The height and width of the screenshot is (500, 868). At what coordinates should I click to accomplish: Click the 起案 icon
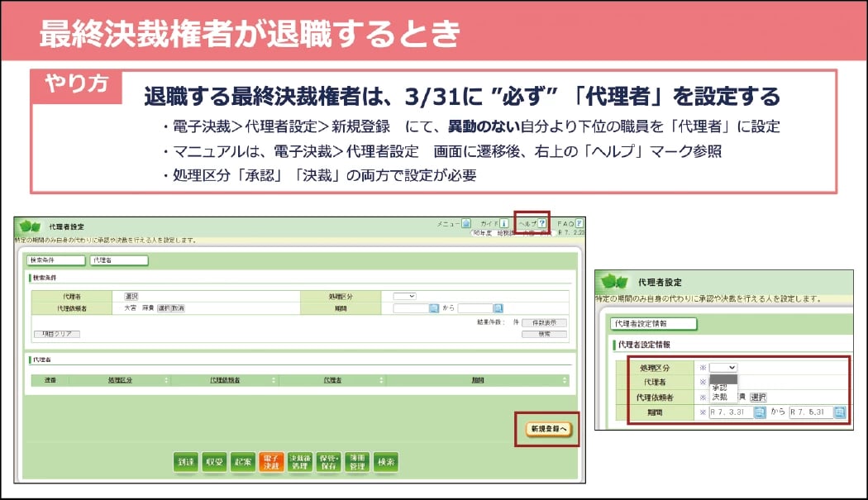click(244, 462)
